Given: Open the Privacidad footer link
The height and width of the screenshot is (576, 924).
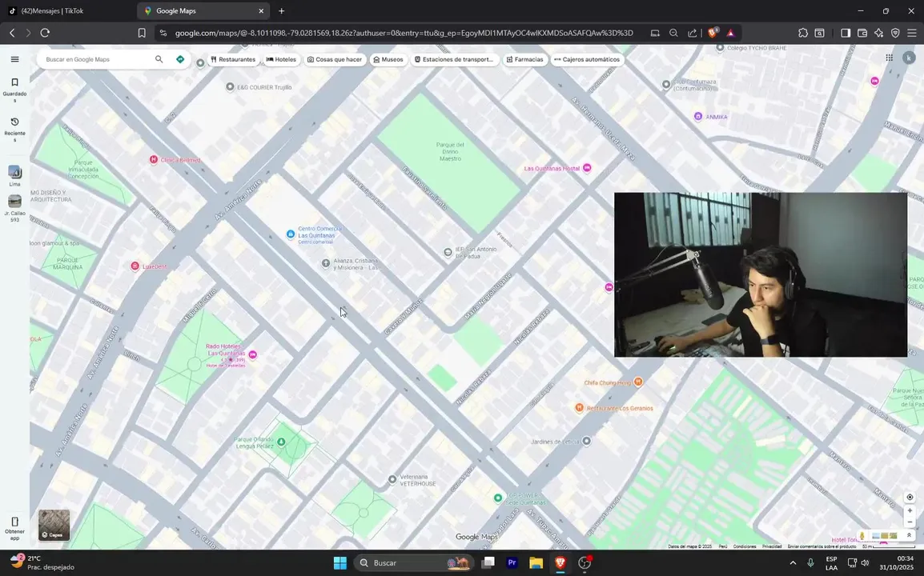Looking at the screenshot, I should (772, 546).
